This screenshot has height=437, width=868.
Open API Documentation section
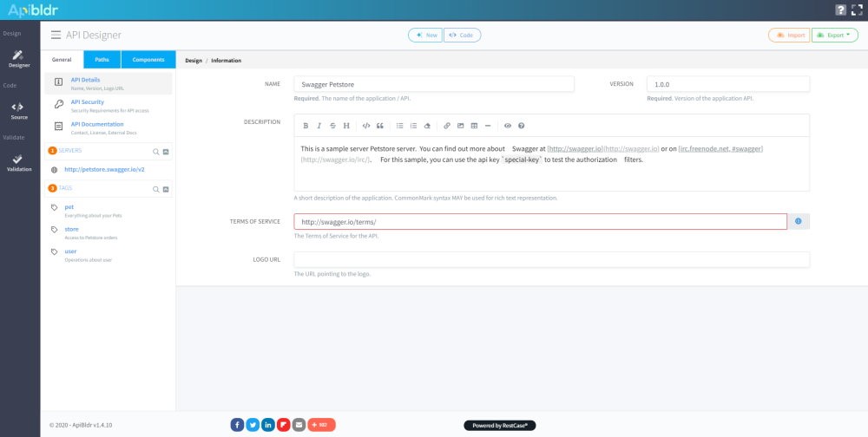point(108,127)
